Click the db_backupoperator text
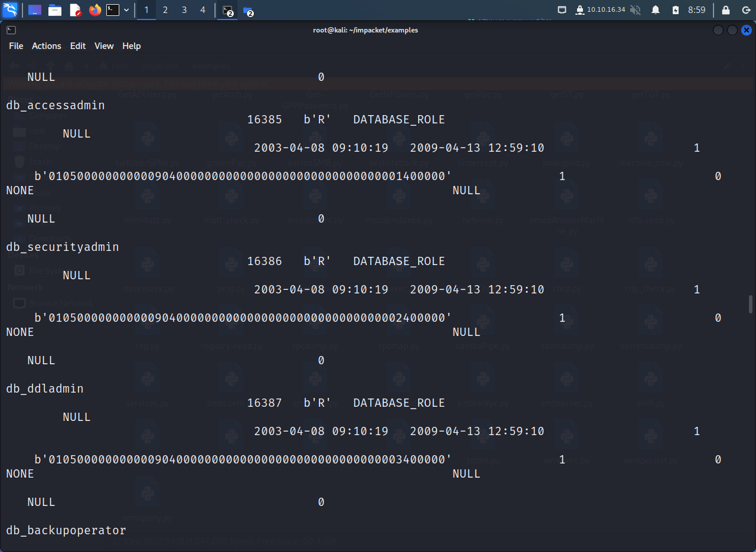This screenshot has width=756, height=552. pyautogui.click(x=66, y=531)
